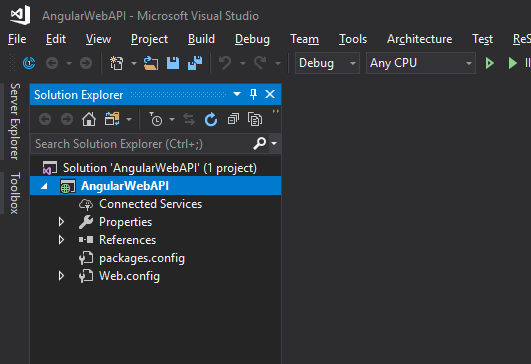Open a file using the folder icon
The height and width of the screenshot is (364, 531).
click(151, 63)
